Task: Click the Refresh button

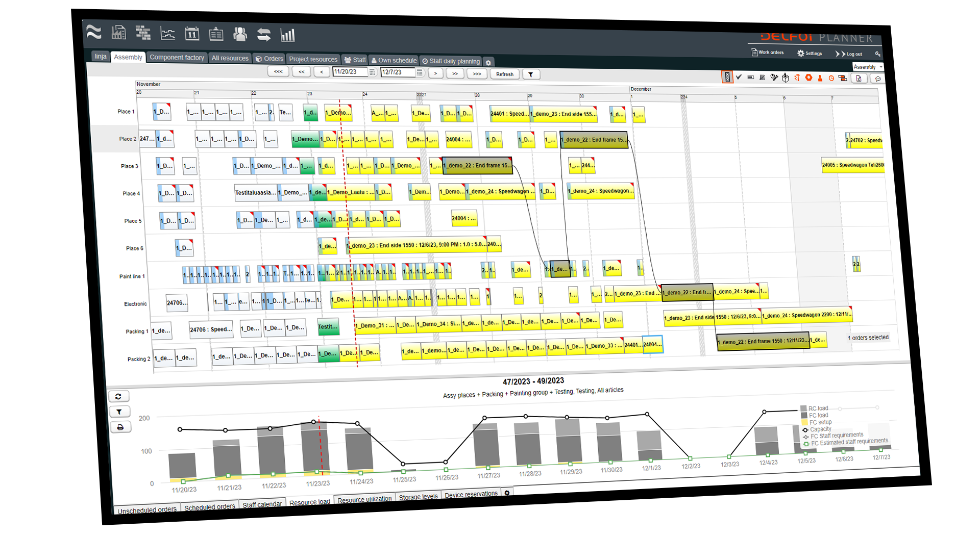Action: pos(504,74)
